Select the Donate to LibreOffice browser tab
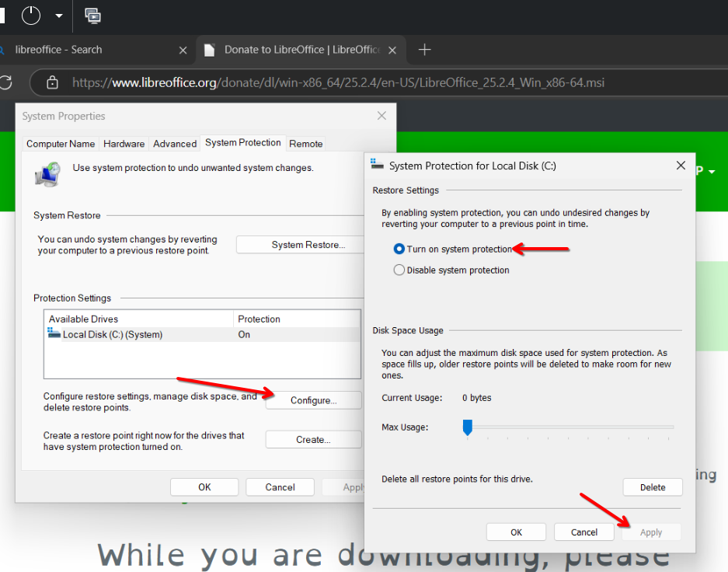This screenshot has width=728, height=572. (x=301, y=50)
